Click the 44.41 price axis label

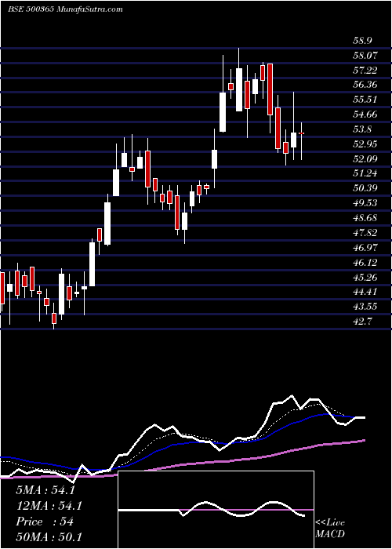click(365, 292)
